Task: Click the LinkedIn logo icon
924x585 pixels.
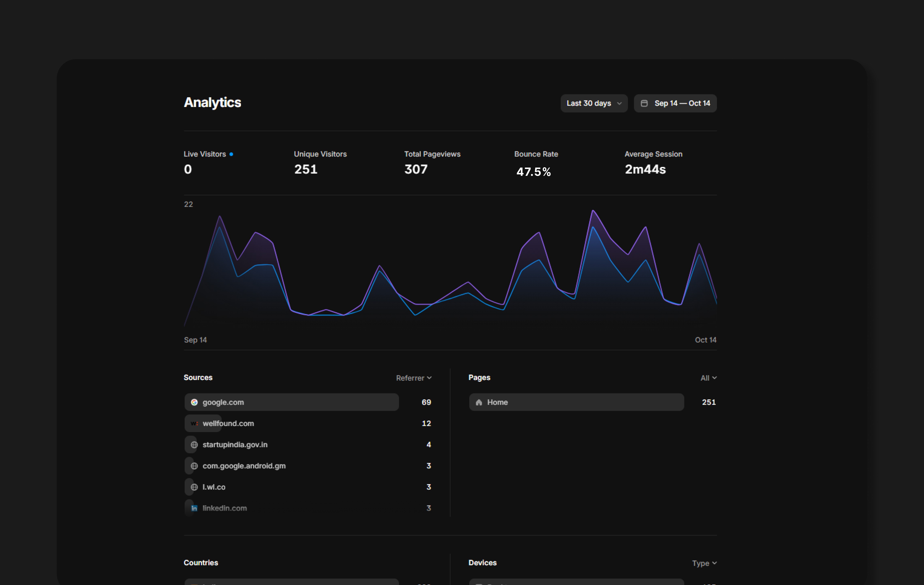Action: pos(194,508)
